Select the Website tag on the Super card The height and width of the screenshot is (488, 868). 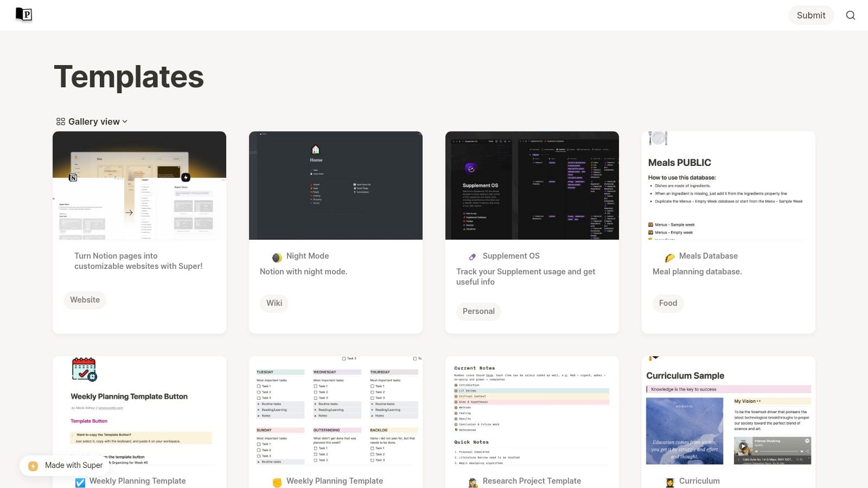(85, 299)
